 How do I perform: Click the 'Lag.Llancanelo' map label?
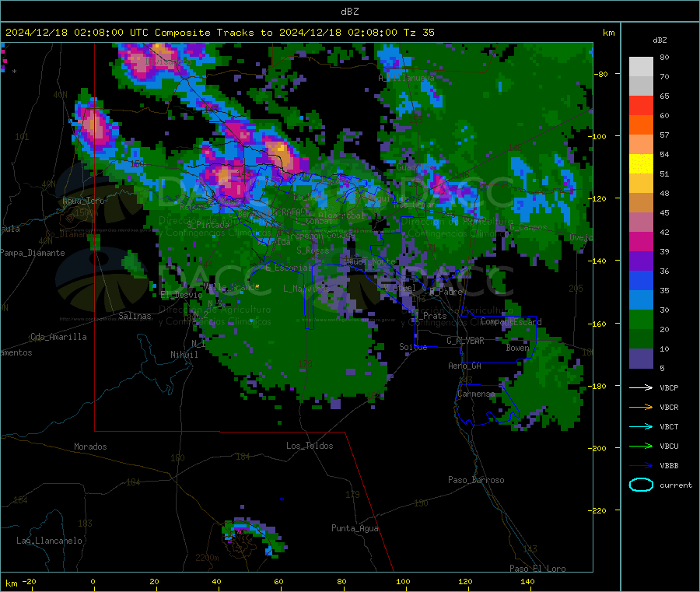point(49,541)
